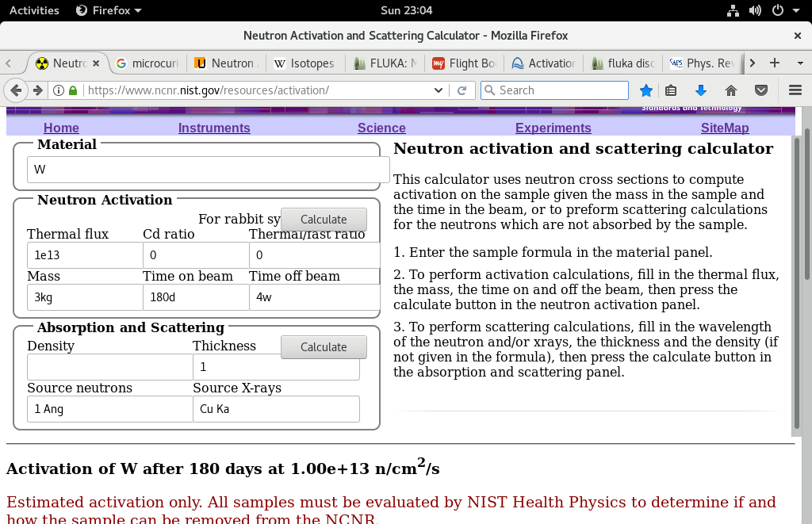The height and width of the screenshot is (524, 812).
Task: Switch to the FLUKA: M tab
Action: tap(385, 63)
